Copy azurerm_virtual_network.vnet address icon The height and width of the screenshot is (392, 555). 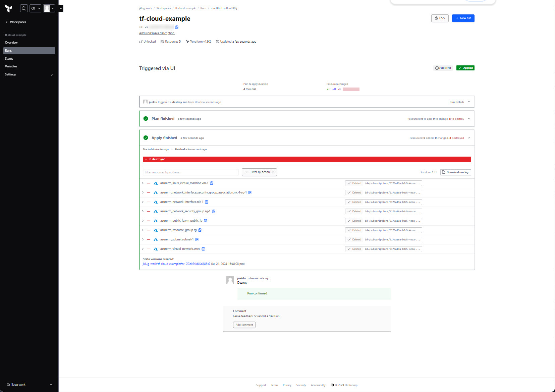(203, 249)
